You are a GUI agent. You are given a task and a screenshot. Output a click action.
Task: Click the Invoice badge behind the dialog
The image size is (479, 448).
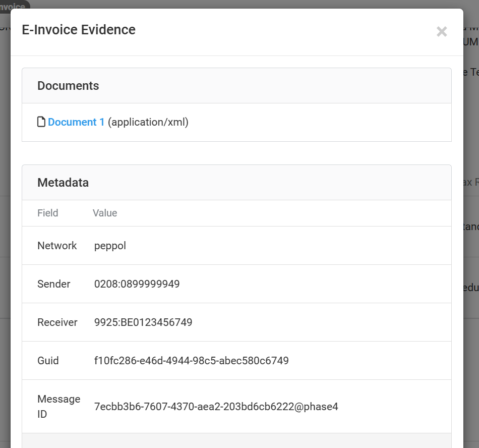14,6
